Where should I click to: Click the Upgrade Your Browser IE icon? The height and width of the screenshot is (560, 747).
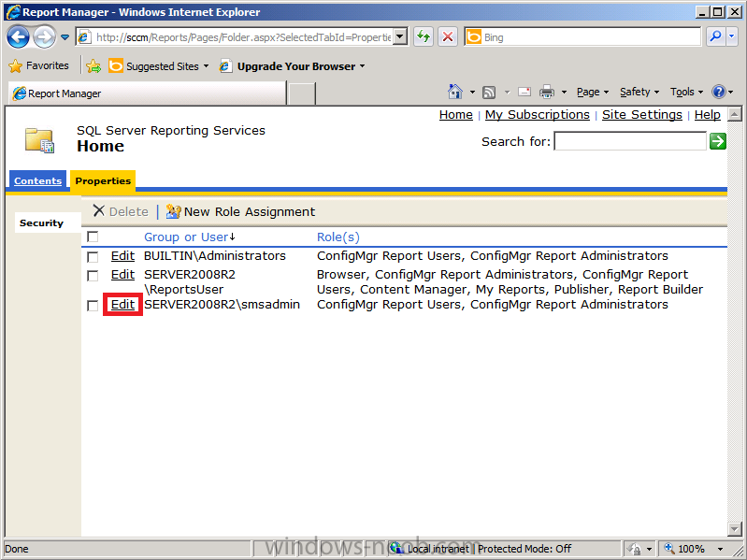coord(225,66)
